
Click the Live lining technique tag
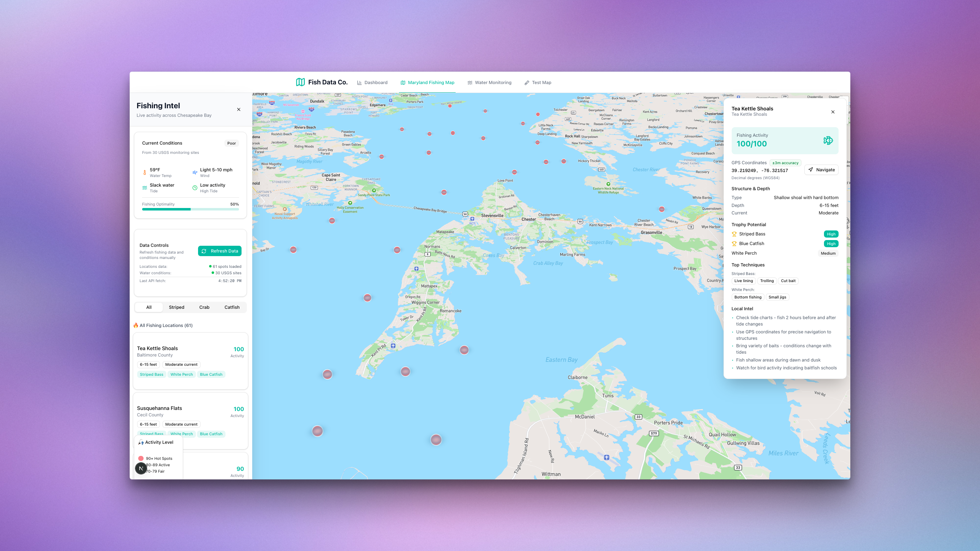click(x=743, y=281)
